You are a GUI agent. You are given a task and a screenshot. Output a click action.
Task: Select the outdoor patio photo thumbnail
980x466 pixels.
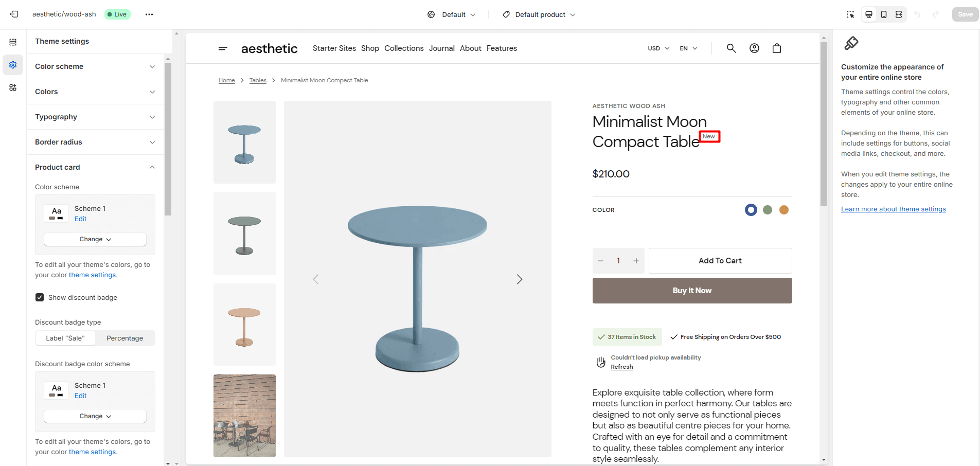pos(244,416)
